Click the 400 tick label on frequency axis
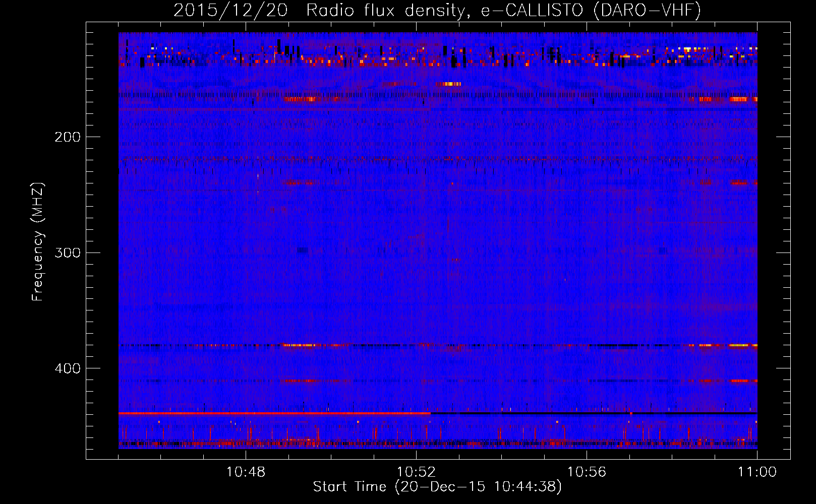The image size is (816, 504). tap(67, 368)
